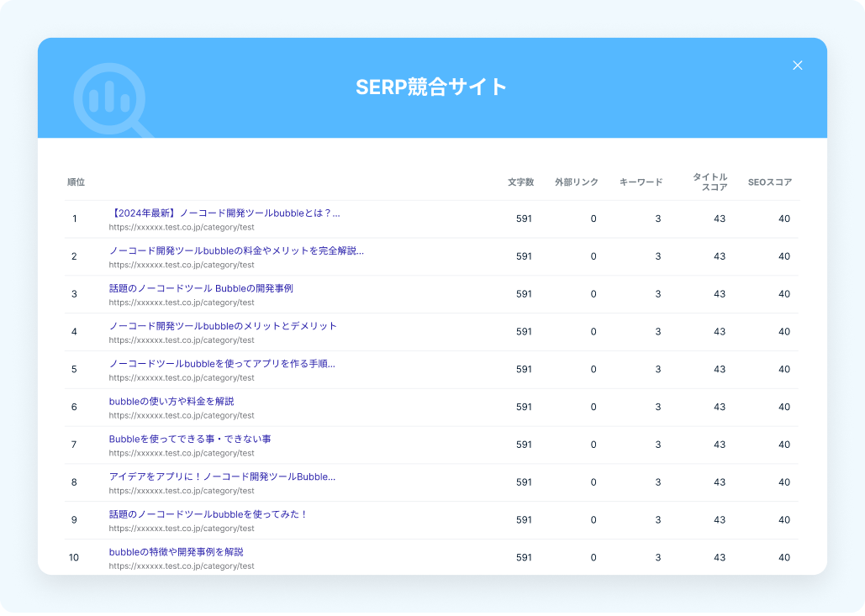Click 外部リンク value 0 in rank 2 row
The image size is (865, 616).
pyautogui.click(x=593, y=256)
